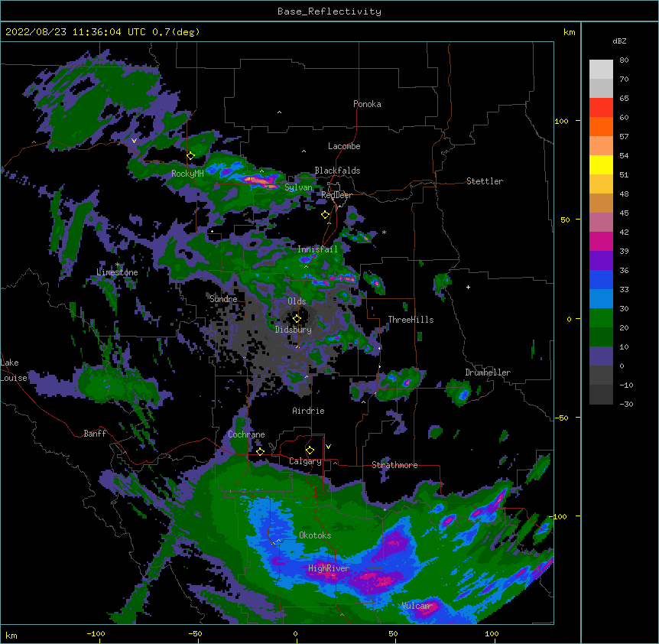Pick the slate purple 10–0 dBZ swatch
This screenshot has width=659, height=644.
pos(601,356)
